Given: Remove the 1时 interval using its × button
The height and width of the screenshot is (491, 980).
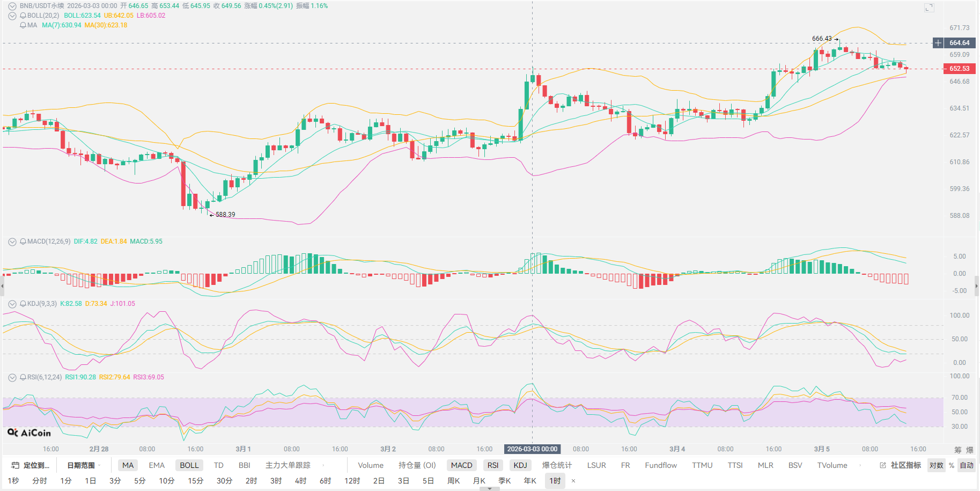Looking at the screenshot, I should [573, 481].
